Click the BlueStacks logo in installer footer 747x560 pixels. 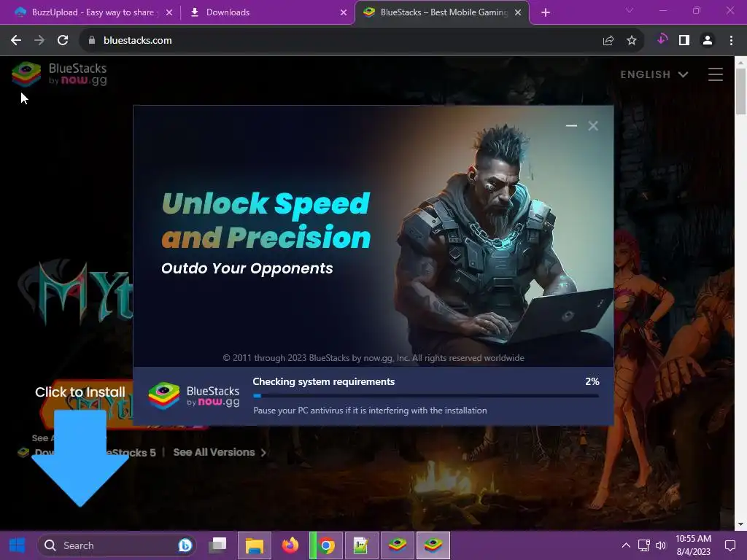pyautogui.click(x=193, y=396)
